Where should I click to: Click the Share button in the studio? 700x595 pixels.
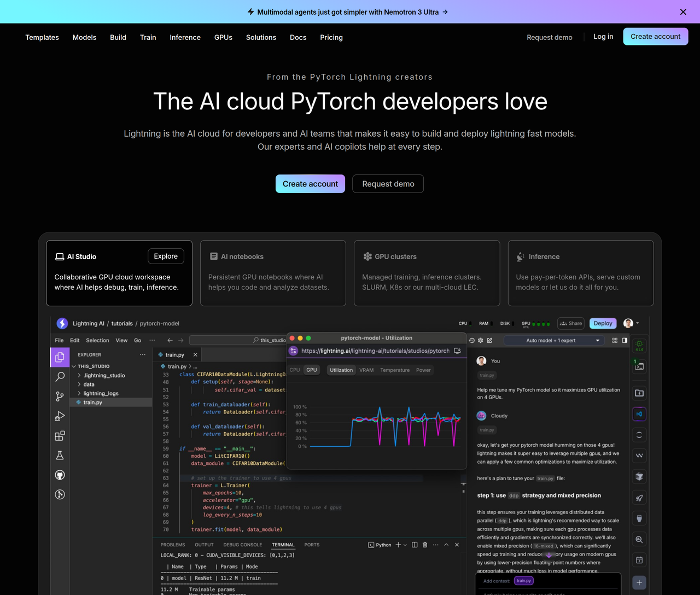pos(571,323)
